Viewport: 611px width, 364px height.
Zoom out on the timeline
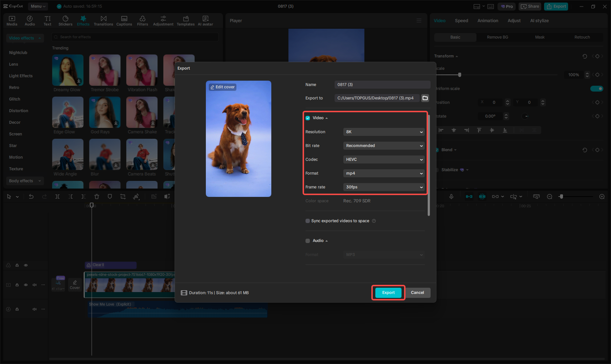coord(550,196)
